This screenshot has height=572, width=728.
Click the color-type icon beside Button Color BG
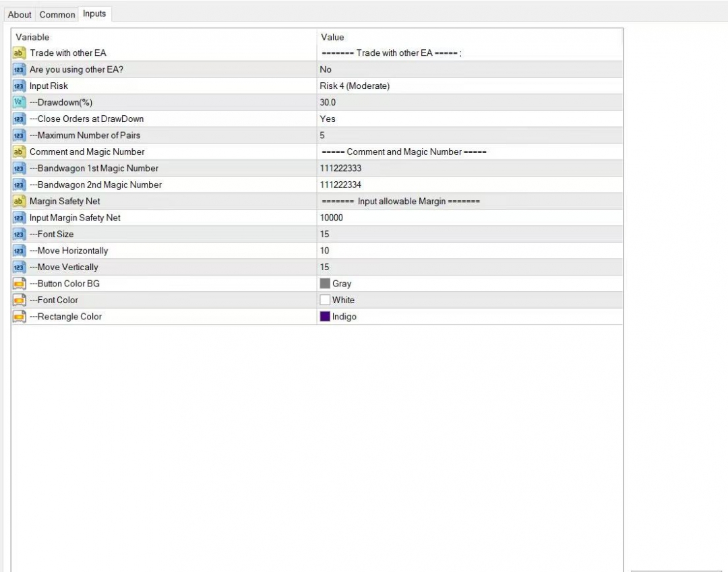(19, 284)
